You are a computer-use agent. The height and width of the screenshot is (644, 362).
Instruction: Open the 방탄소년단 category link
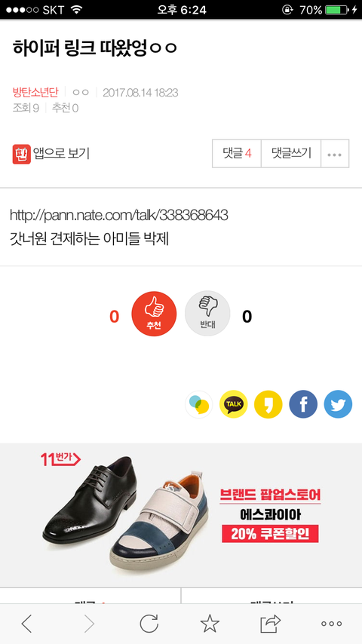(35, 92)
